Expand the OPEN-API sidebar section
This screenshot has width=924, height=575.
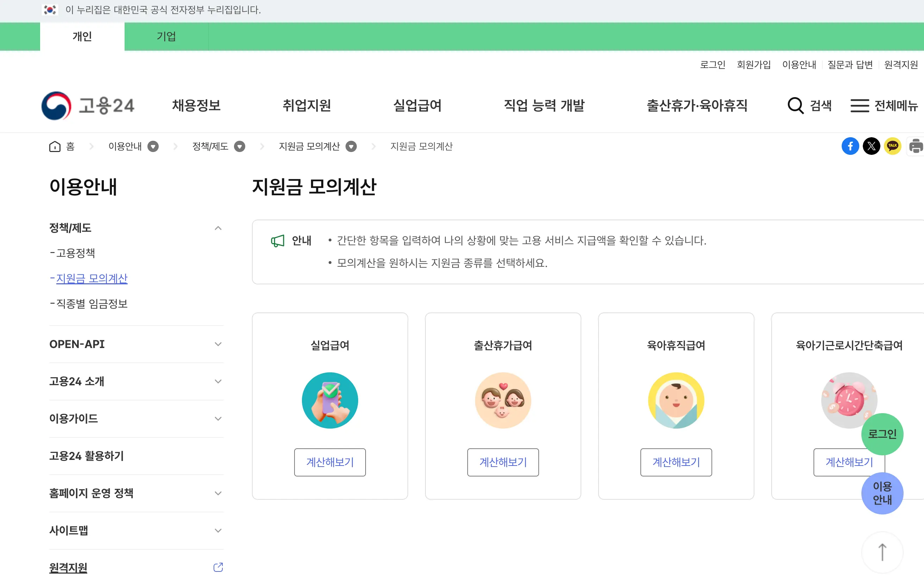point(218,344)
